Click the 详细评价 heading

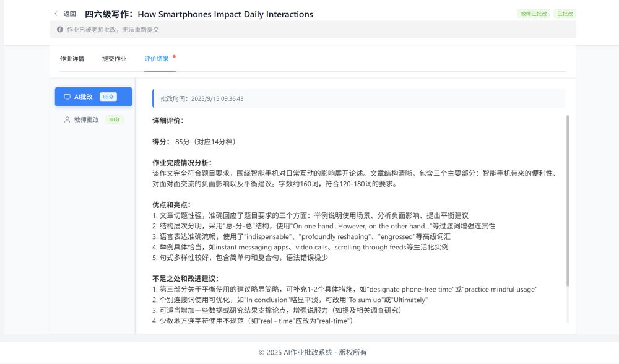coord(168,121)
